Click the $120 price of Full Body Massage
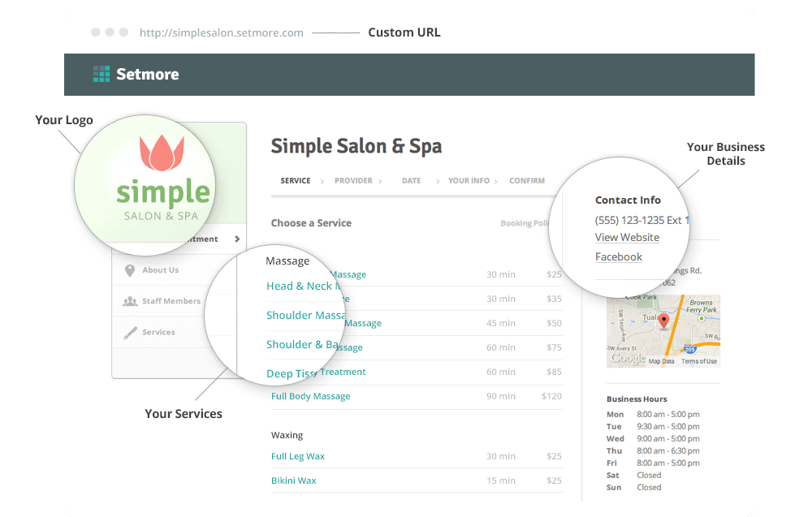This screenshot has width=812, height=517. coord(551,396)
